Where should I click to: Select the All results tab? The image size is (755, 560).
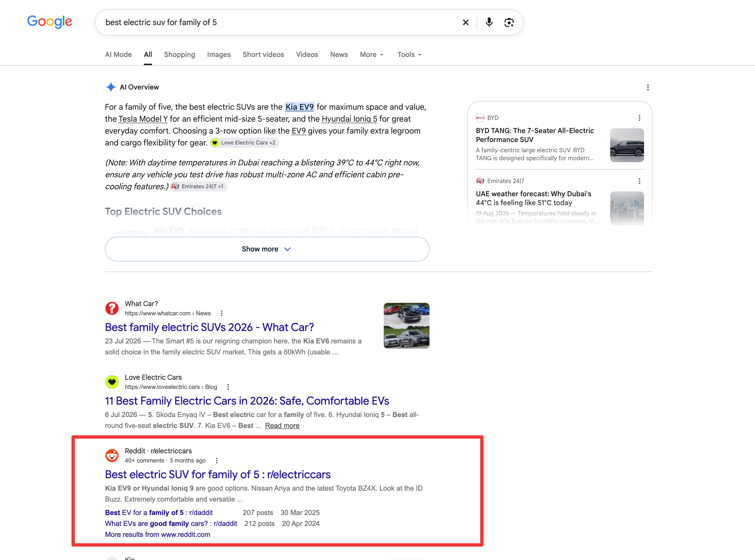148,54
